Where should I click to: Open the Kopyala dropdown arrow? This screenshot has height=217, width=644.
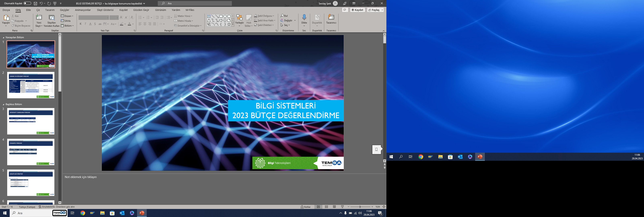[26, 21]
